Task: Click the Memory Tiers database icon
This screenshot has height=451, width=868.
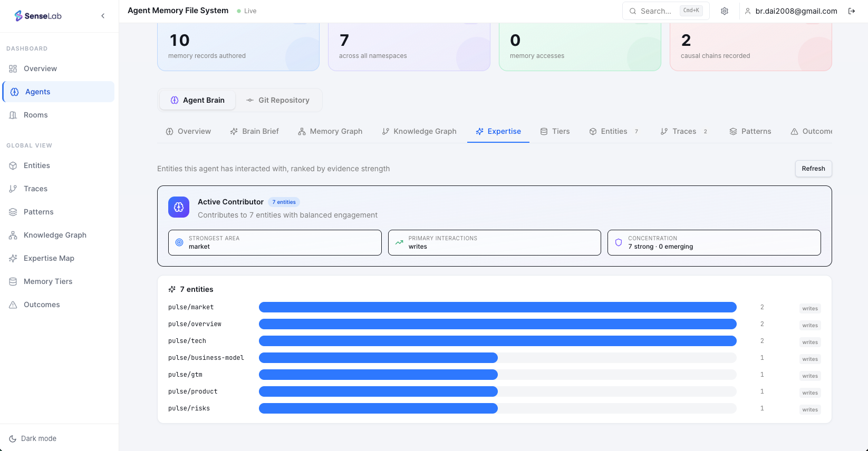Action: click(13, 281)
